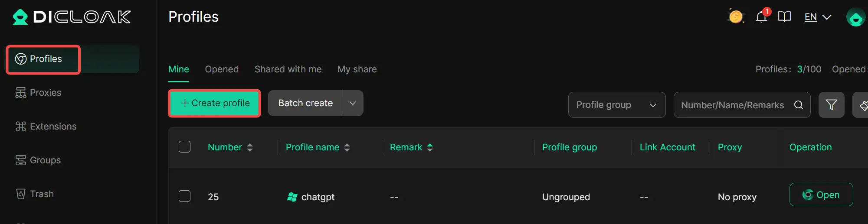Sort by Profile name column arrows

[347, 147]
